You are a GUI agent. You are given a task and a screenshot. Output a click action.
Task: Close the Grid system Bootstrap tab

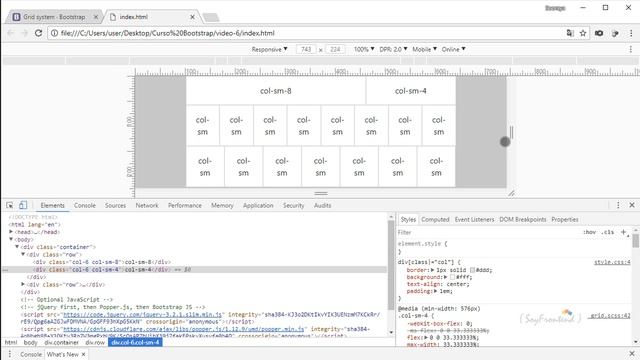pos(96,17)
